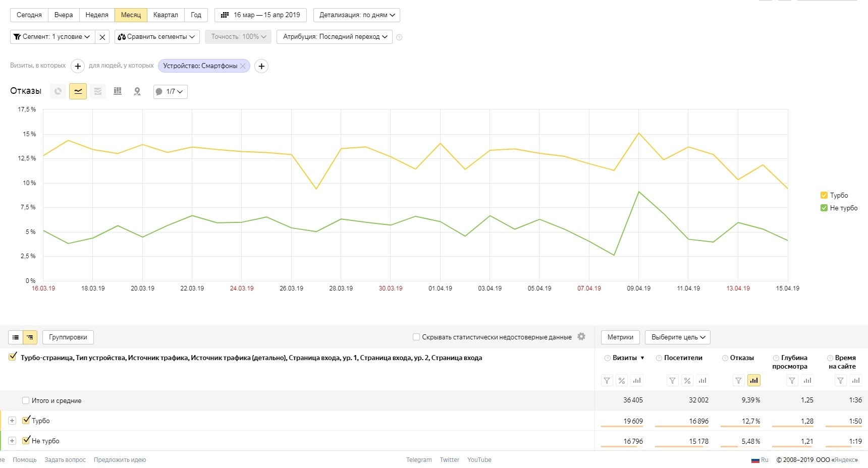Viewport: 868px width, 468px height.
Task: Click the Метрики button
Action: (620, 337)
